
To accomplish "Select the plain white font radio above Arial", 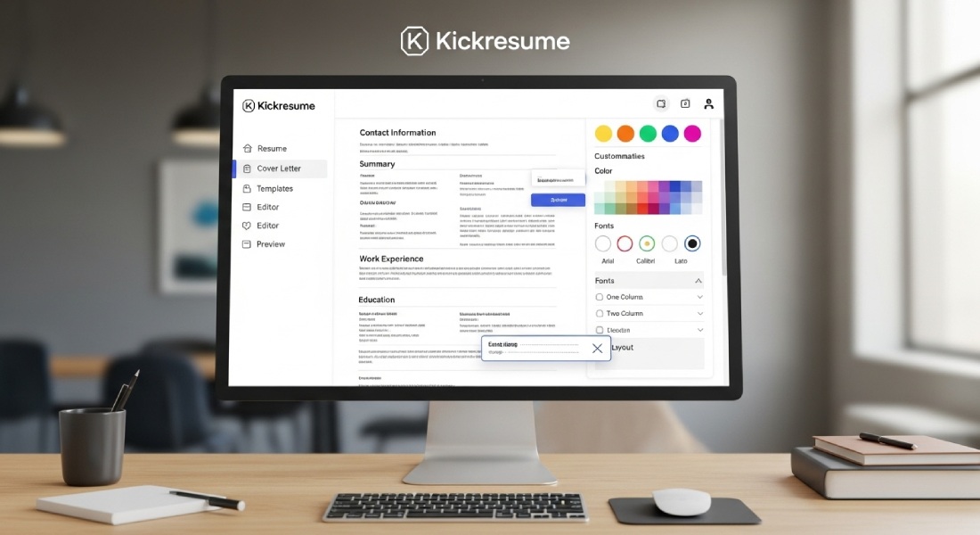I will click(x=603, y=243).
